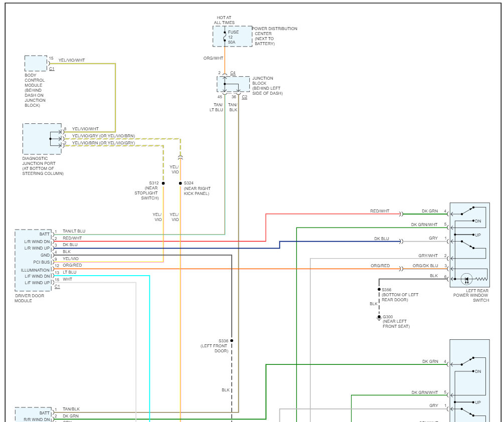This screenshot has width=504, height=422.
Task: Click 'S356 (BOTTOM OF LEFT REAR DOOR)' label
Action: [x=400, y=295]
